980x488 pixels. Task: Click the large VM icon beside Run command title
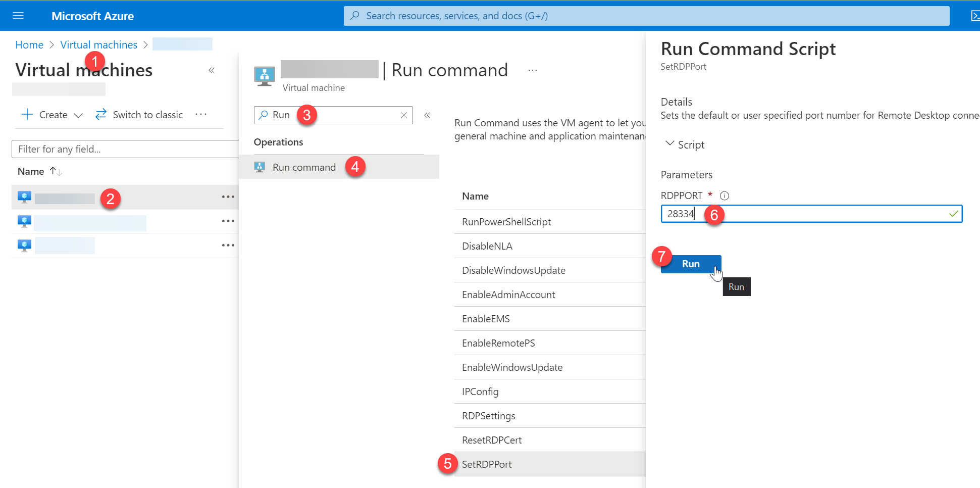[x=265, y=76]
